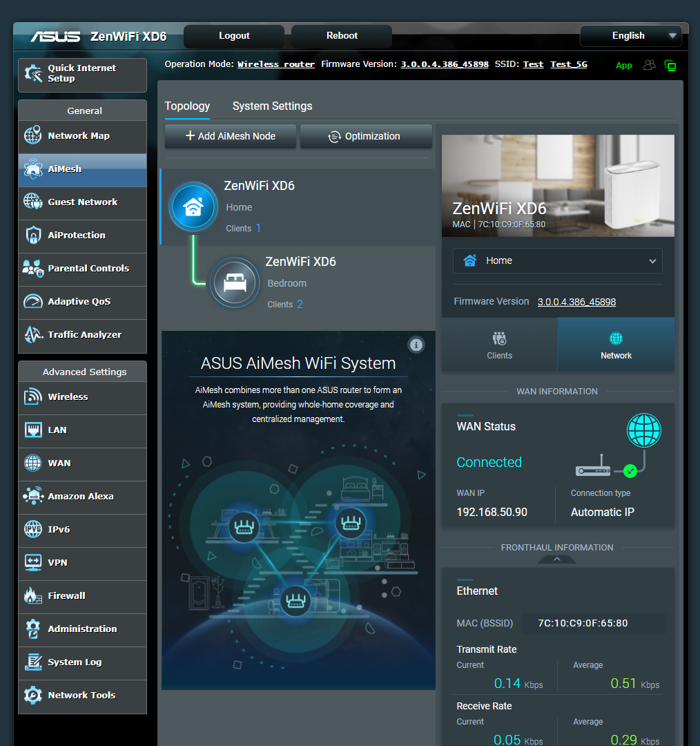Click the MAC (BSSID) value field
Image resolution: width=700 pixels, height=746 pixels.
[x=594, y=623]
